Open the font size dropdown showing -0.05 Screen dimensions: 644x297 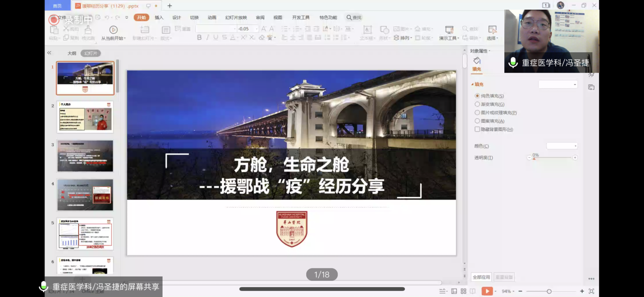coord(256,29)
